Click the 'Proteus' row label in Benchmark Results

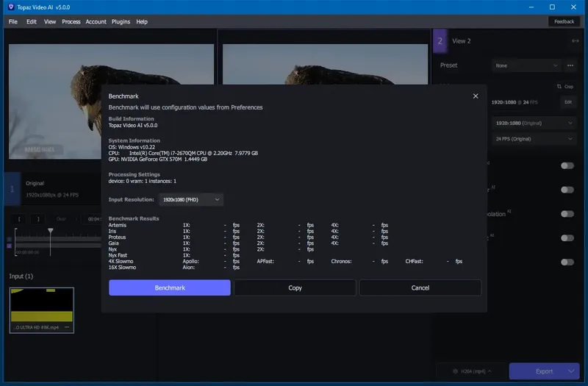coord(117,237)
